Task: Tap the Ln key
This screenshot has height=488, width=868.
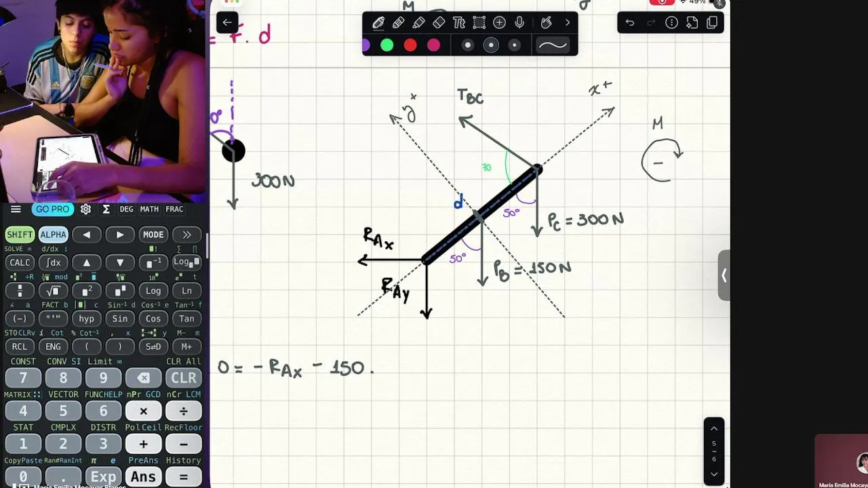Action: tap(186, 291)
